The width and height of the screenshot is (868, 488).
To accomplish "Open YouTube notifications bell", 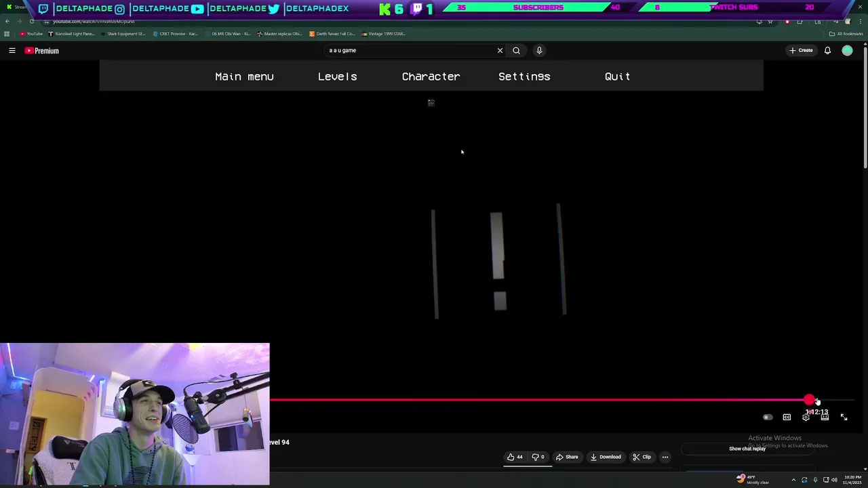I will (827, 50).
